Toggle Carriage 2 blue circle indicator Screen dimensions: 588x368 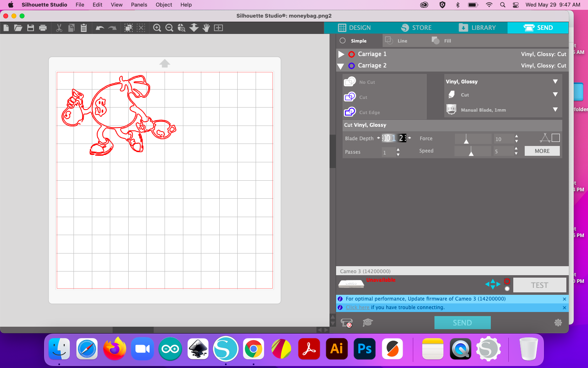(352, 65)
